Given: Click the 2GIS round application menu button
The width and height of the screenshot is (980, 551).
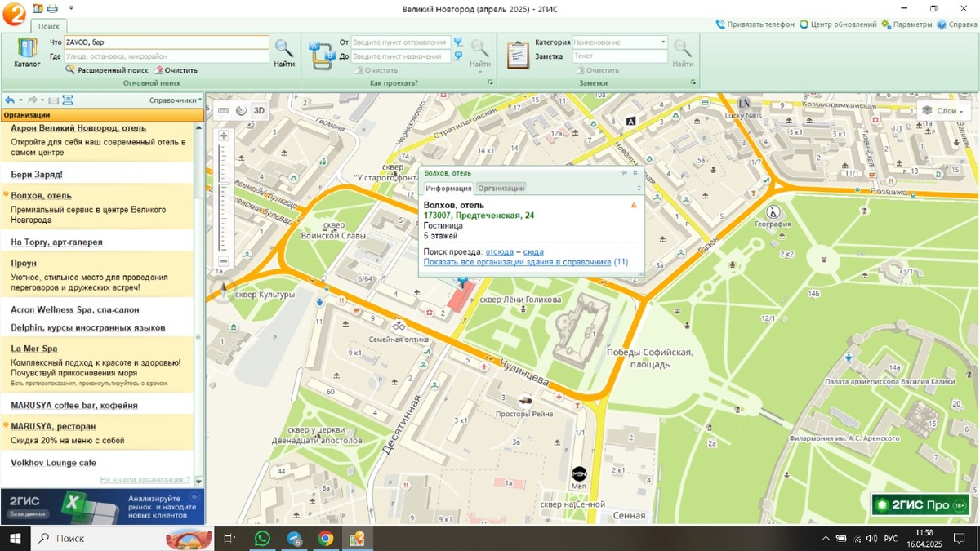Looking at the screenshot, I should tap(13, 13).
